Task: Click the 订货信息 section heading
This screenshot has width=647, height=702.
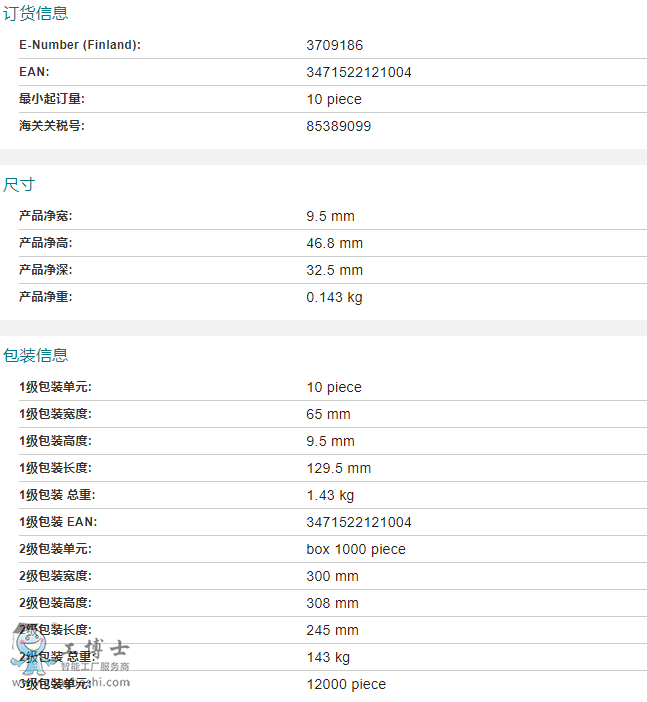Action: 35,14
